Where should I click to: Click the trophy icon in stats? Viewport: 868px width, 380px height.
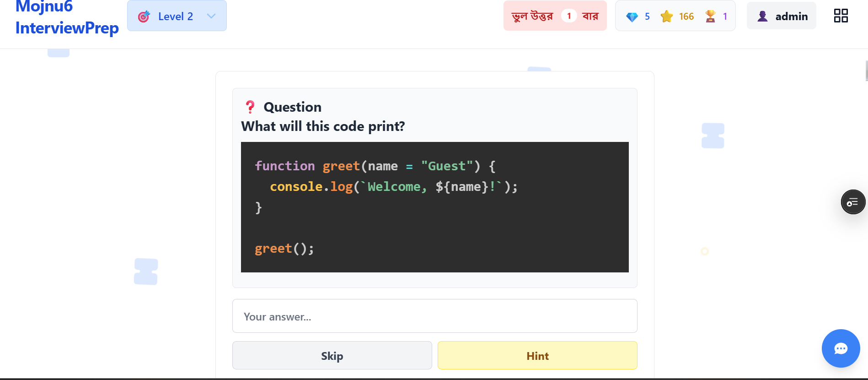[x=710, y=16]
